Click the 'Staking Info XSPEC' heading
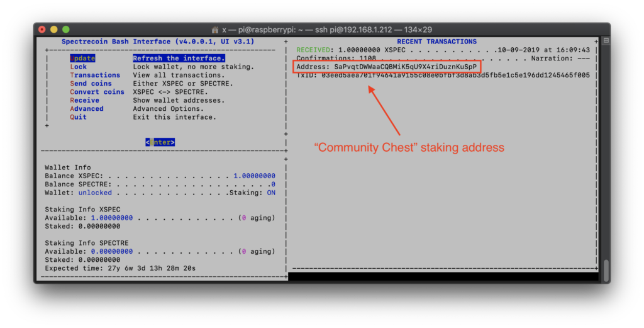This screenshot has height=328, width=644. pos(82,210)
